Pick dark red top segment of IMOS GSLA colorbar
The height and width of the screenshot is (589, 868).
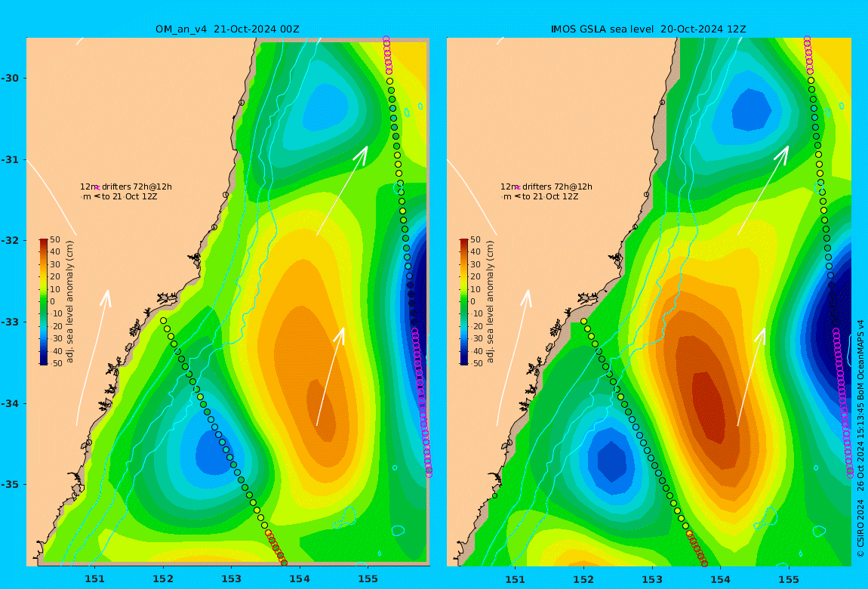pos(464,242)
